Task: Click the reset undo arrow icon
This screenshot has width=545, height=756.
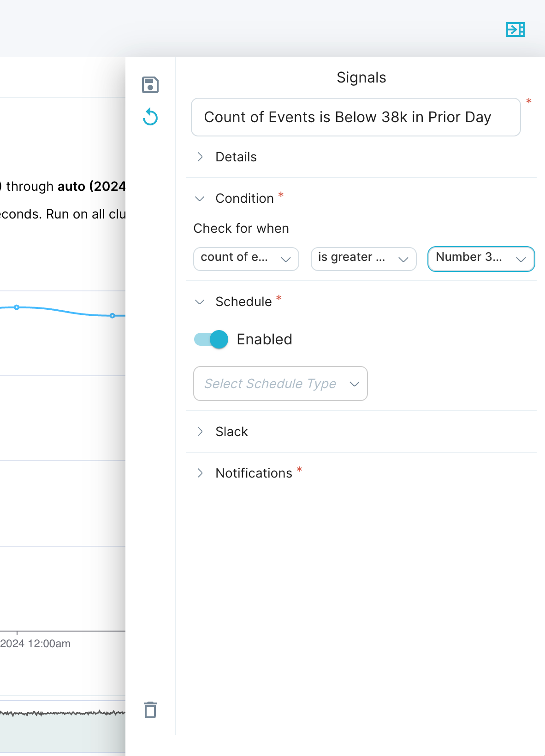Action: point(150,117)
